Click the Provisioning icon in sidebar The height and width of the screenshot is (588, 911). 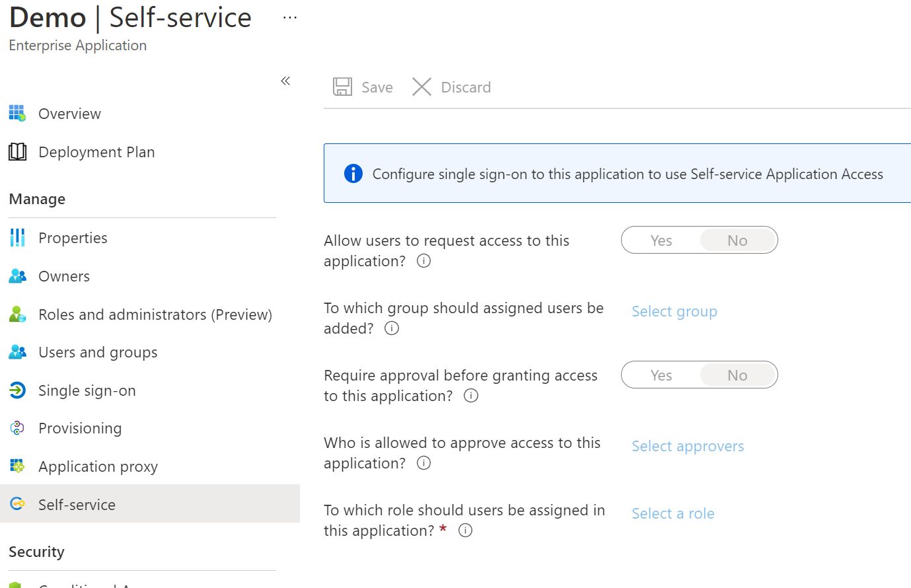17,428
